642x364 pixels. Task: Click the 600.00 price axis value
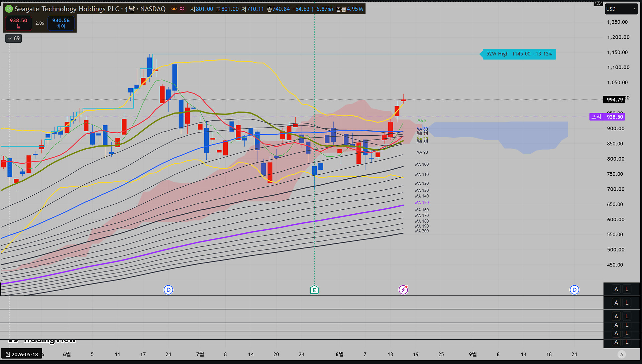616,220
